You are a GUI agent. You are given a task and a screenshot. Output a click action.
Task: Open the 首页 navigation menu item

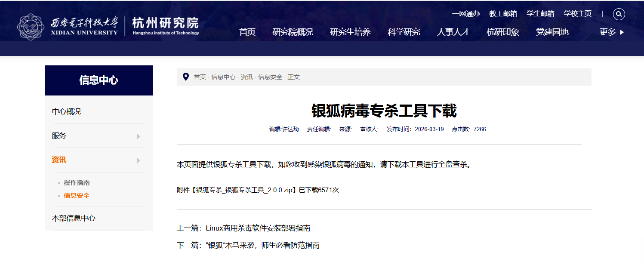(x=247, y=32)
